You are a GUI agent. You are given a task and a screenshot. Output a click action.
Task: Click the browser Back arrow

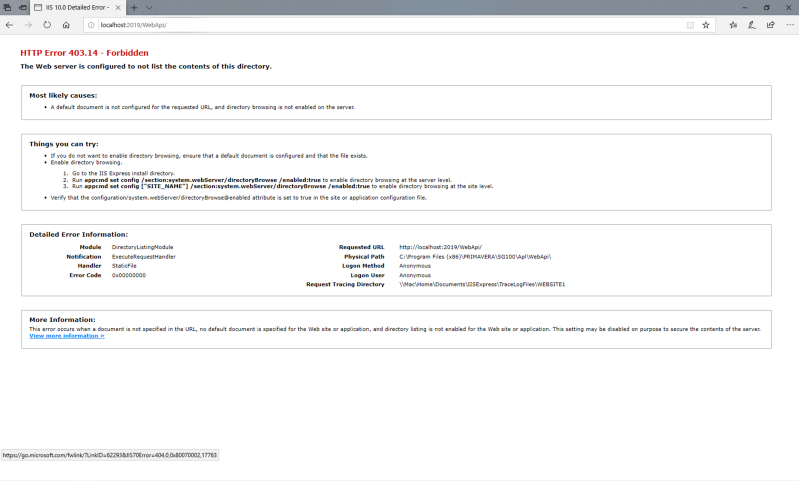click(x=9, y=25)
